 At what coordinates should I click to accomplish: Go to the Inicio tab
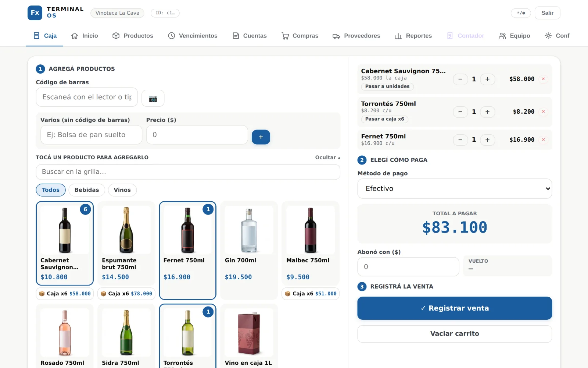tap(85, 36)
